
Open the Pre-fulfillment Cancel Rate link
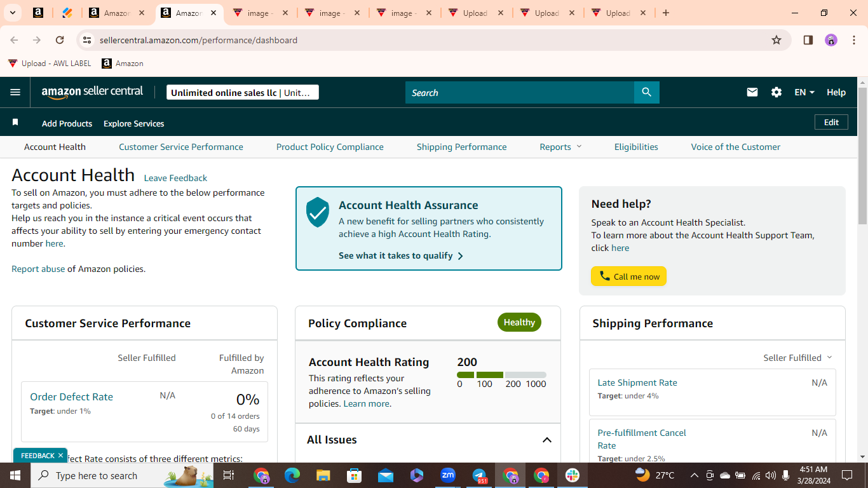pos(642,439)
